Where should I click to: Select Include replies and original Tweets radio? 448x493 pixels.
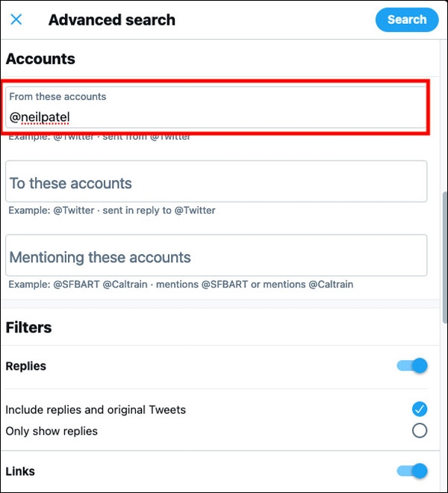click(420, 409)
